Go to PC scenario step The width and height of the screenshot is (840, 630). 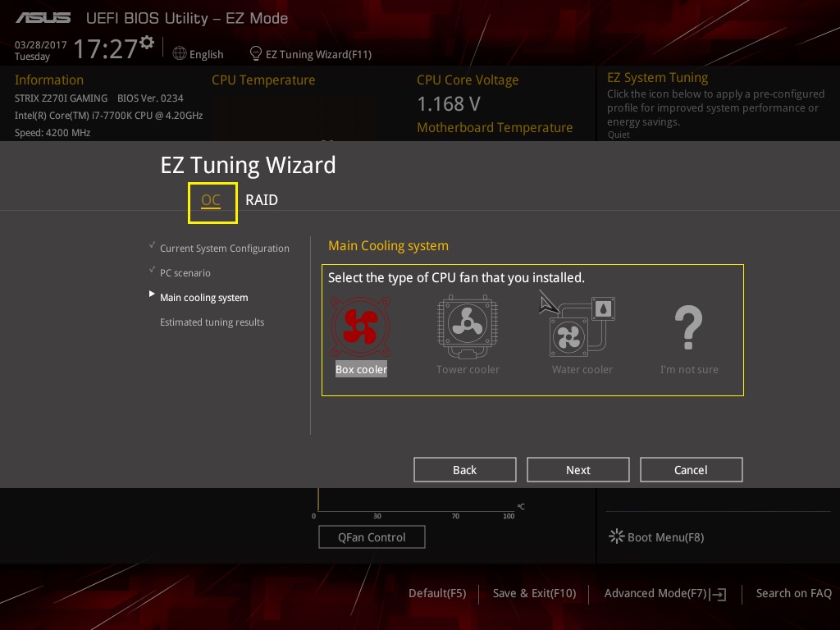(x=185, y=273)
